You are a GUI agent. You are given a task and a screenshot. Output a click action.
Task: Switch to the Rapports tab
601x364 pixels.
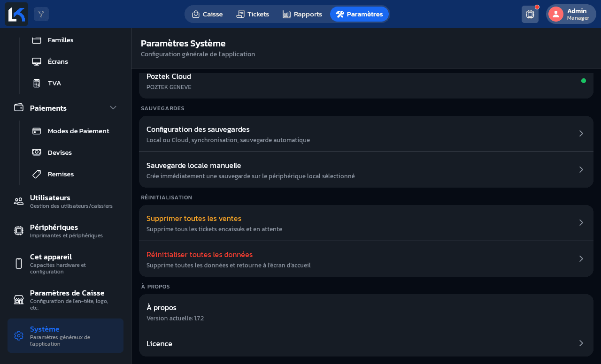point(302,14)
